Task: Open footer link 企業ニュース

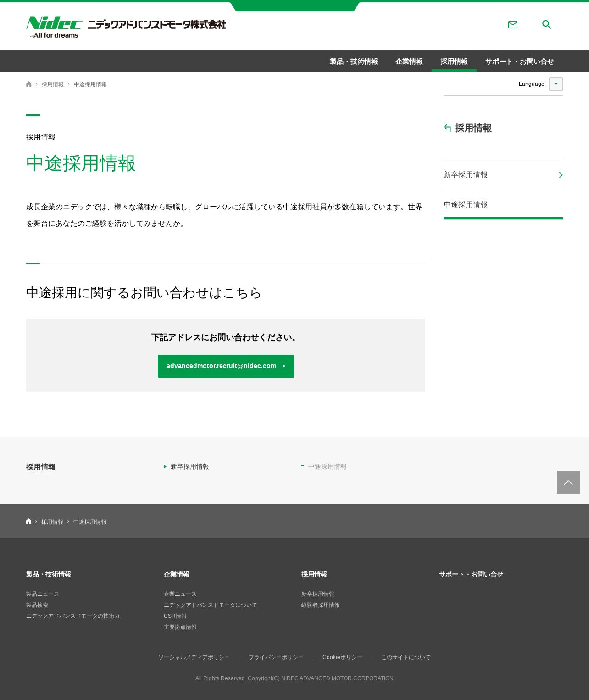Action: pos(180,594)
